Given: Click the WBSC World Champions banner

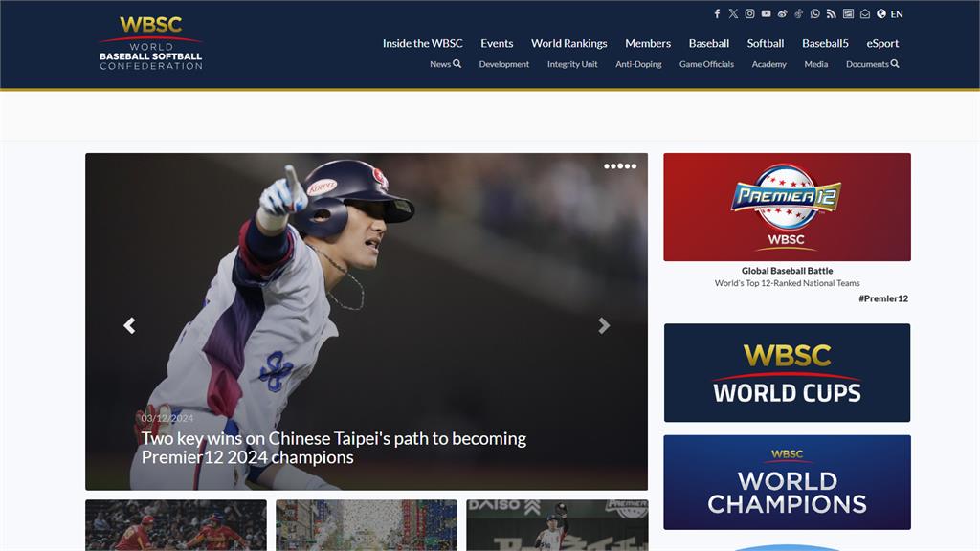Looking at the screenshot, I should [787, 482].
